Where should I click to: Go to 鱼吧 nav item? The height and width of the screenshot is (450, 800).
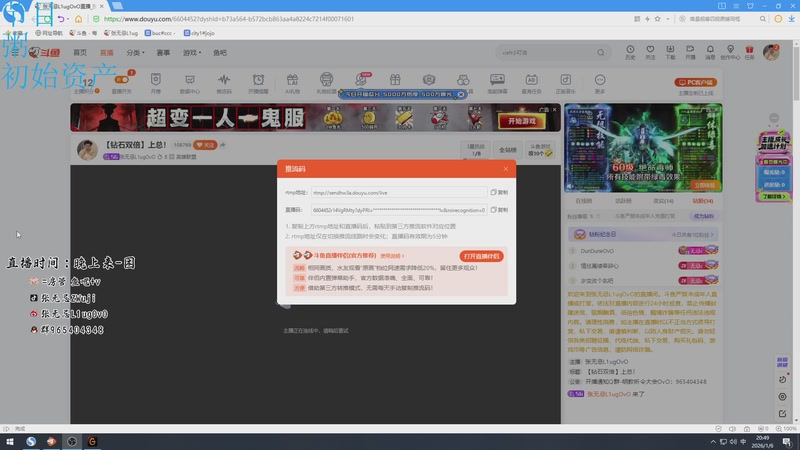point(220,53)
